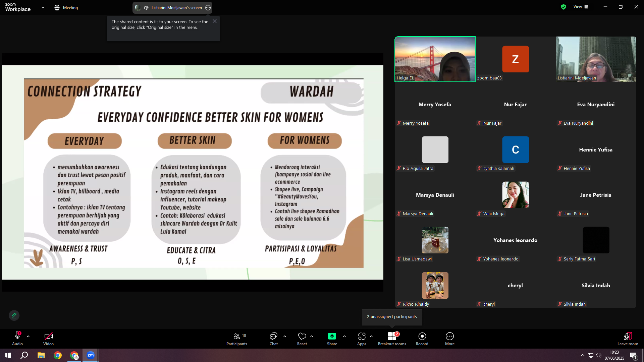Expand share options chevron
Viewport: 644px width, 362px height.
[x=344, y=336]
